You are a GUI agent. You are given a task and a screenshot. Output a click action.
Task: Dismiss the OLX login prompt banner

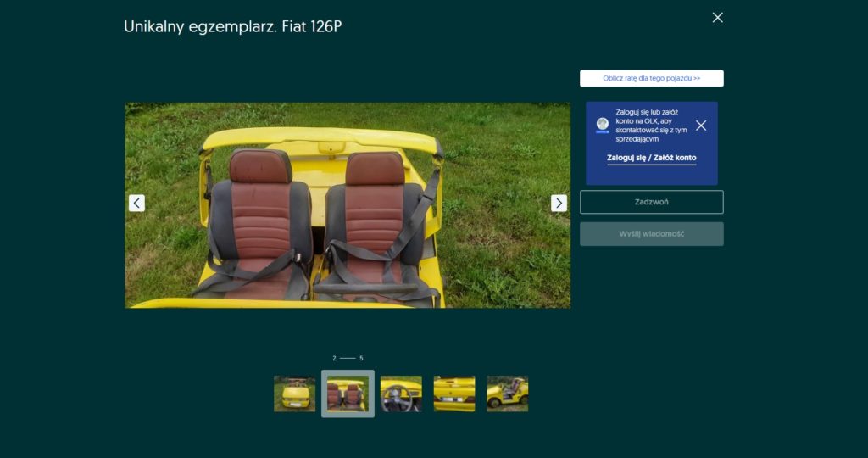pos(701,126)
